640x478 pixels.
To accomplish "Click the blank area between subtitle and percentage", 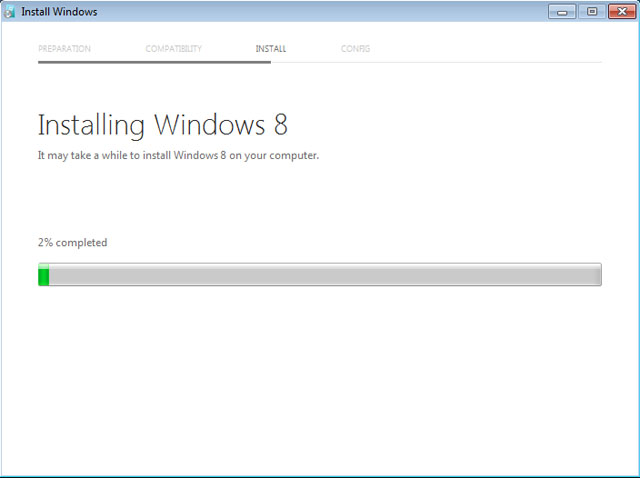I will pos(320,200).
